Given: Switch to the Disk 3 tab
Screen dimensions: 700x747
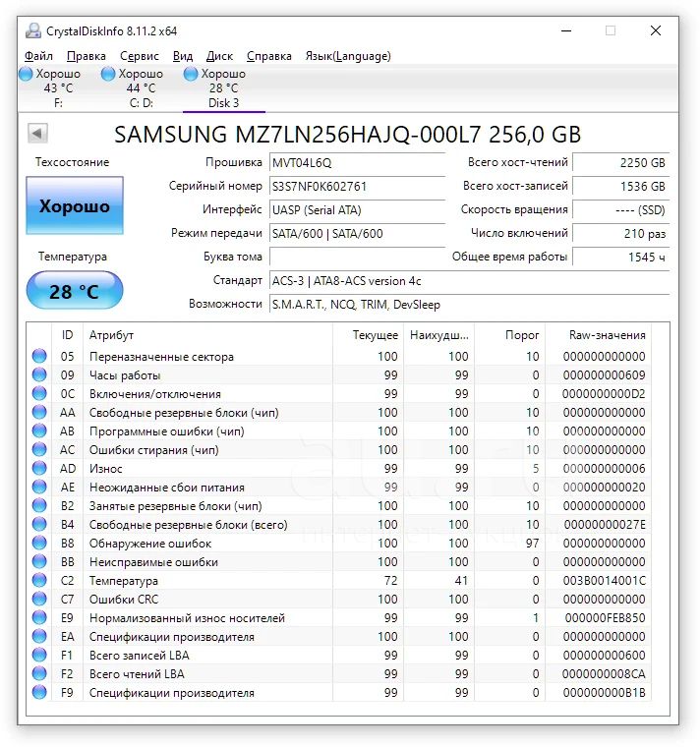Looking at the screenshot, I should [x=223, y=88].
